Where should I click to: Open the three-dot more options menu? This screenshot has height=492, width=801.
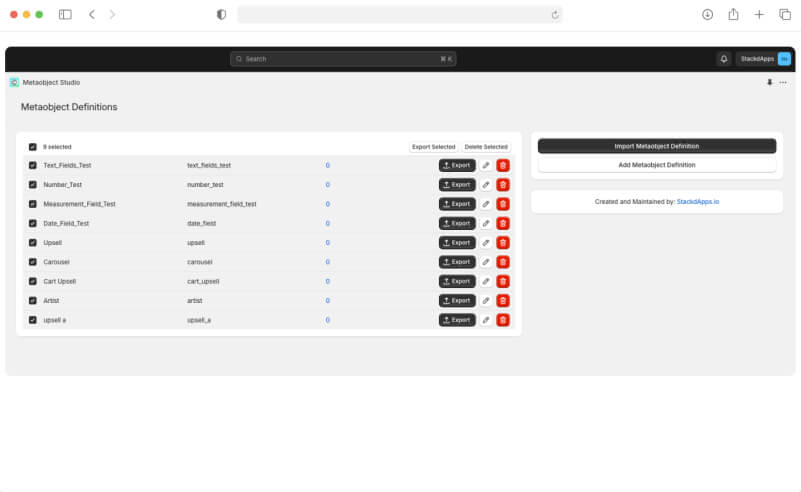coord(783,82)
